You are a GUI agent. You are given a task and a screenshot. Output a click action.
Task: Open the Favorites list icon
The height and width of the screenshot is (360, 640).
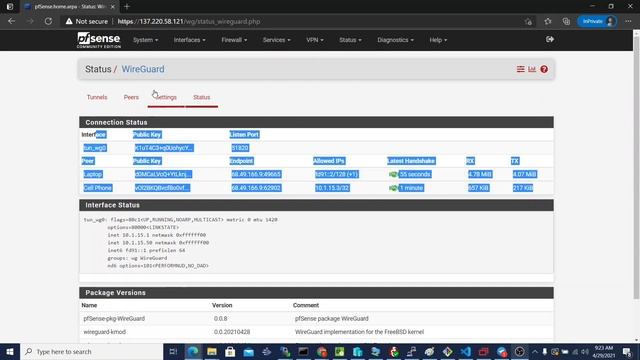(548, 21)
